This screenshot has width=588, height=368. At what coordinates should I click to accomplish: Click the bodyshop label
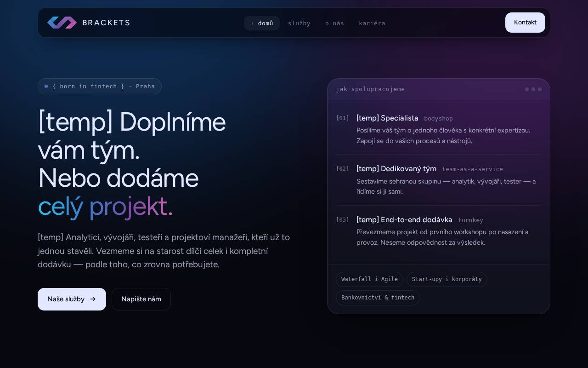438,119
